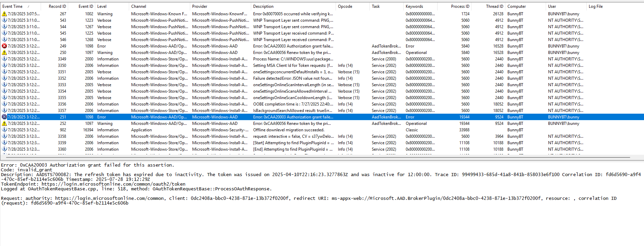Screen dimensions: 644x246
Task: Click the warning icon on record 267 row
Action: (x=4, y=14)
